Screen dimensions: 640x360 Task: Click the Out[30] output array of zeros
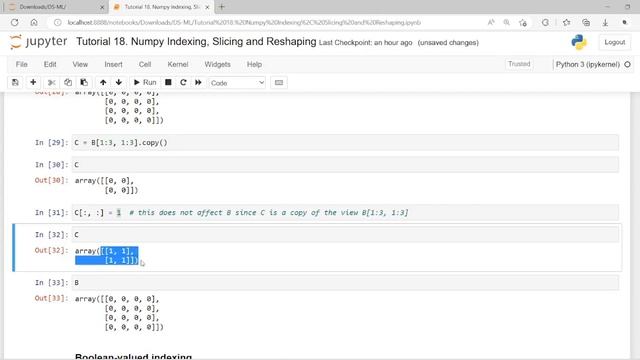click(x=106, y=185)
